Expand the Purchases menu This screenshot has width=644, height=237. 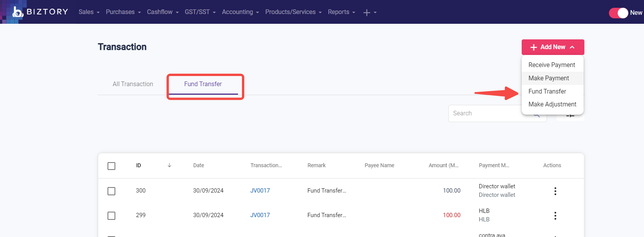(124, 12)
